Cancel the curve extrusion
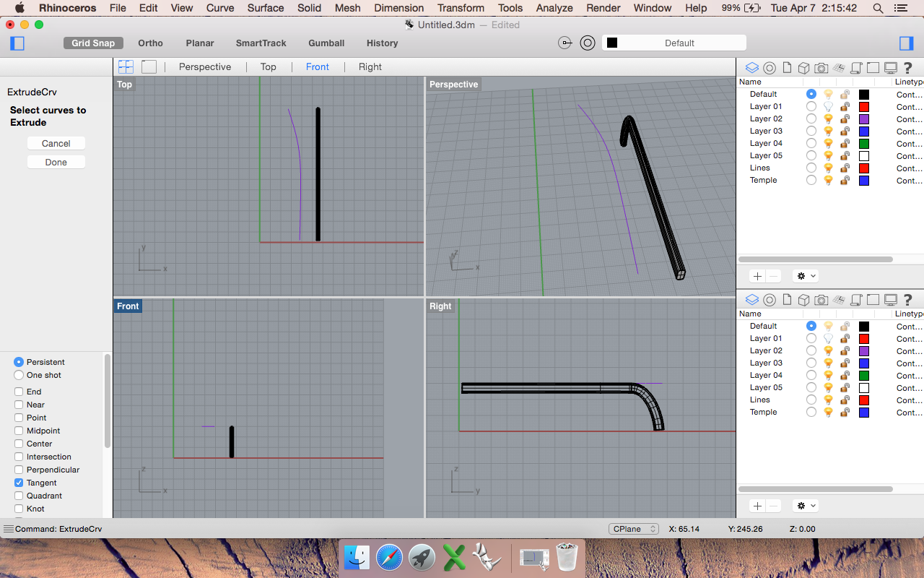 click(56, 143)
